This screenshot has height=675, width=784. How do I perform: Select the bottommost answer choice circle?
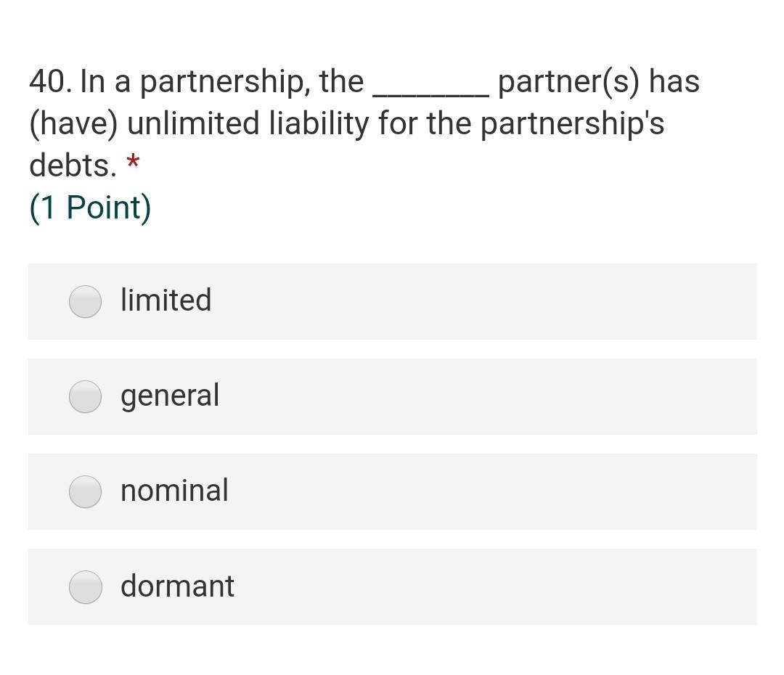[85, 586]
